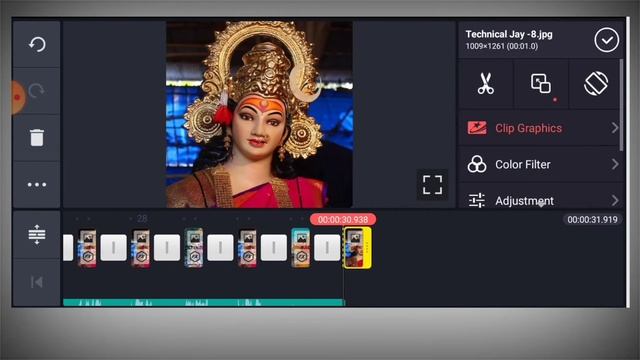
Task: Click the total duration 00:00:31.919
Action: tap(592, 220)
